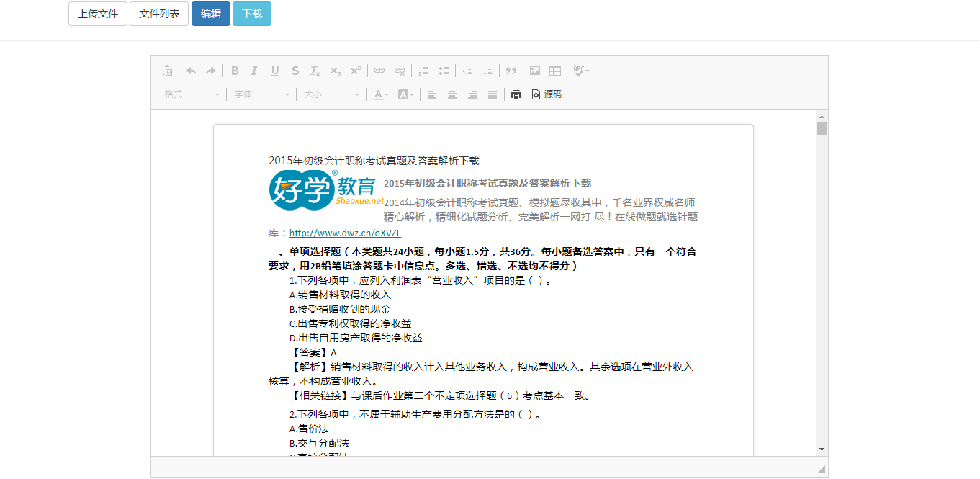Image resolution: width=980 pixels, height=479 pixels.
Task: Click option 'A.销售材料取得的收入'
Action: click(340, 295)
